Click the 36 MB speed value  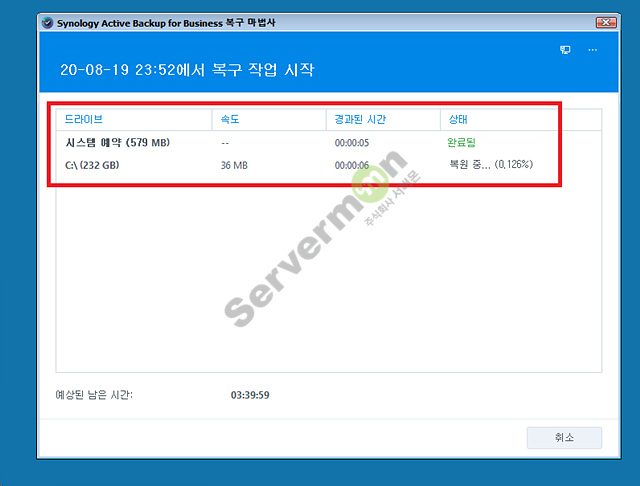[x=234, y=165]
